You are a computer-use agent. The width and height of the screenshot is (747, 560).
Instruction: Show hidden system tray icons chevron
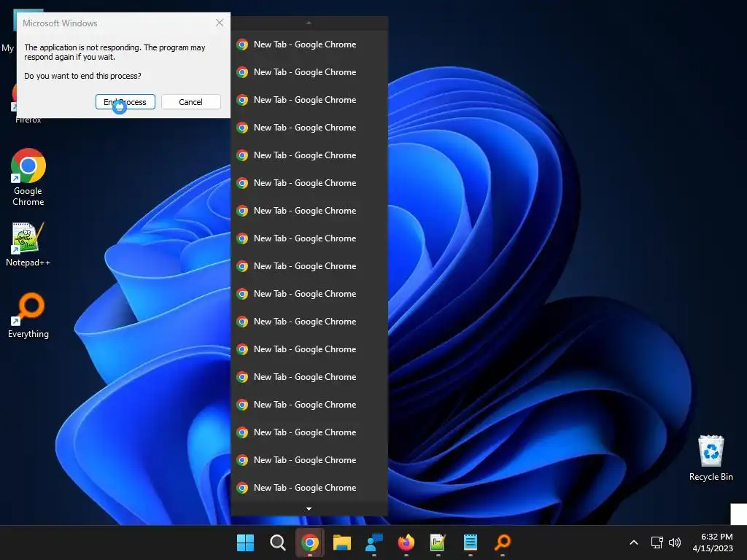[634, 542]
